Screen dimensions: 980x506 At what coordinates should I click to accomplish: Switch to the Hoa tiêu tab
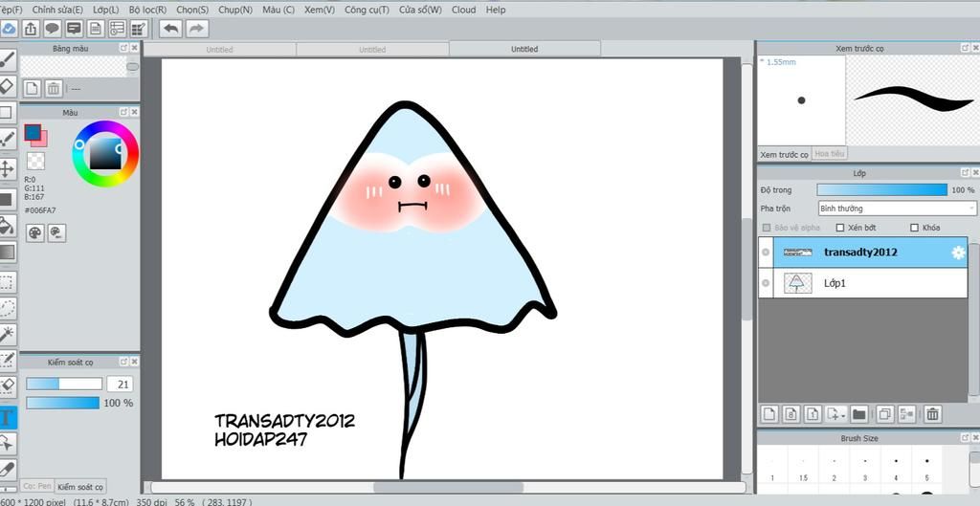(830, 154)
